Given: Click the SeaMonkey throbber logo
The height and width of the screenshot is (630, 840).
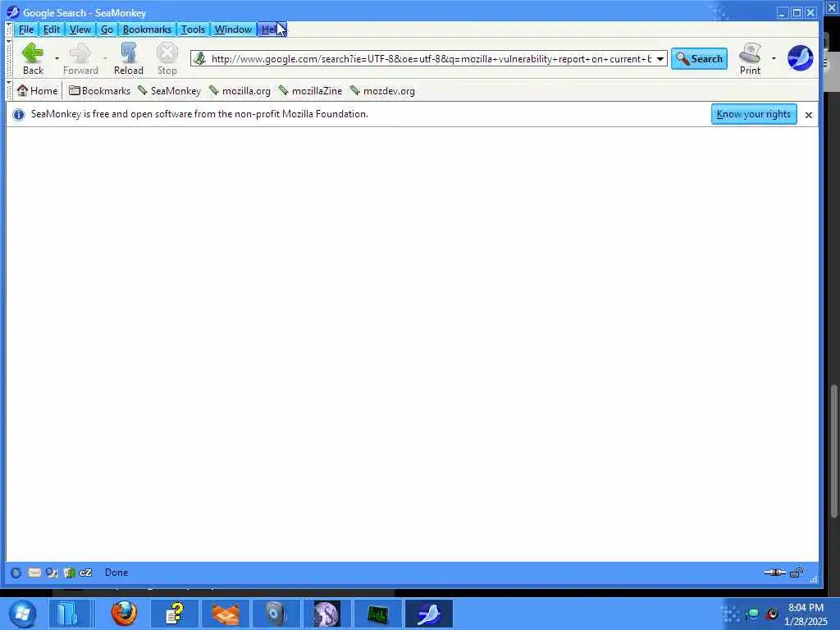Looking at the screenshot, I should [x=801, y=58].
